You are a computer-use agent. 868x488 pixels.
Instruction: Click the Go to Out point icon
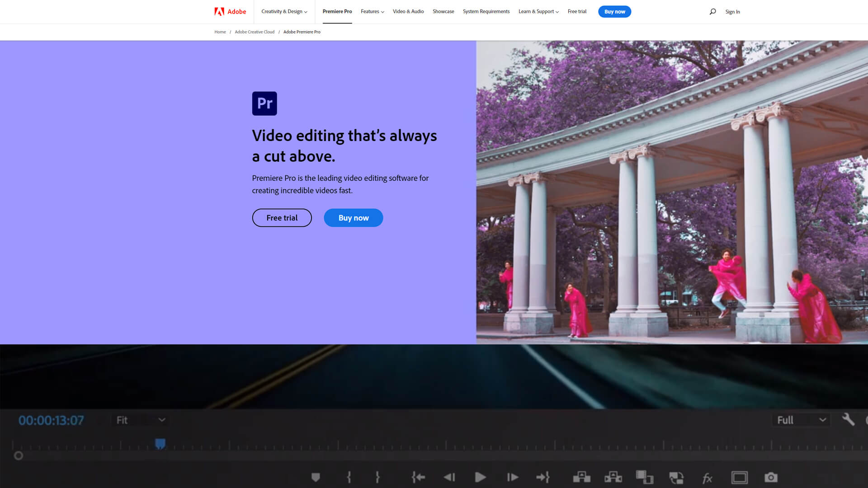pos(542,477)
